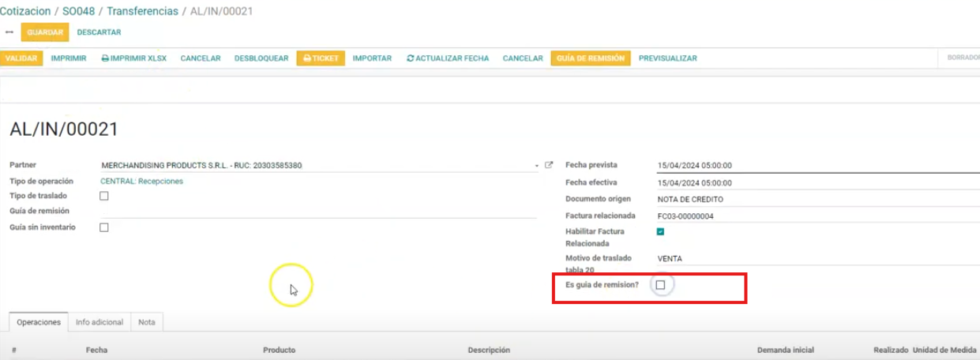This screenshot has width=980, height=360.
Task: Switch to the Info adicional tab
Action: pyautogui.click(x=100, y=322)
